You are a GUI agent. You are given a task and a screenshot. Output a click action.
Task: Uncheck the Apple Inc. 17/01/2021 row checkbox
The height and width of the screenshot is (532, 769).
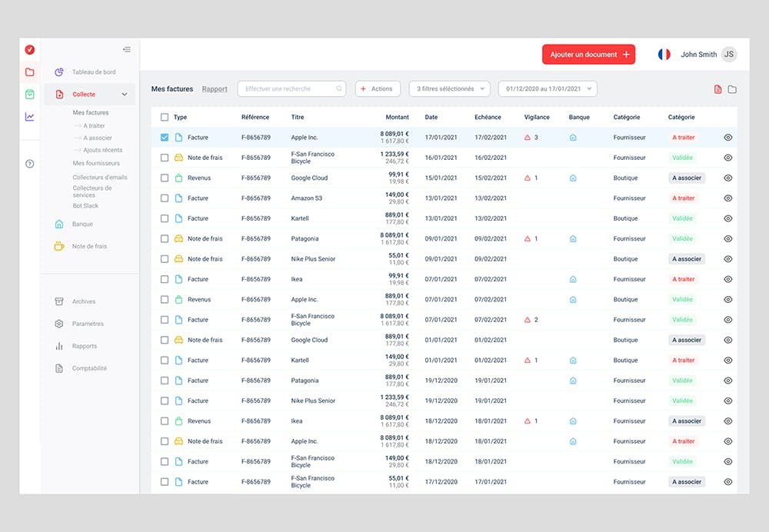(165, 138)
